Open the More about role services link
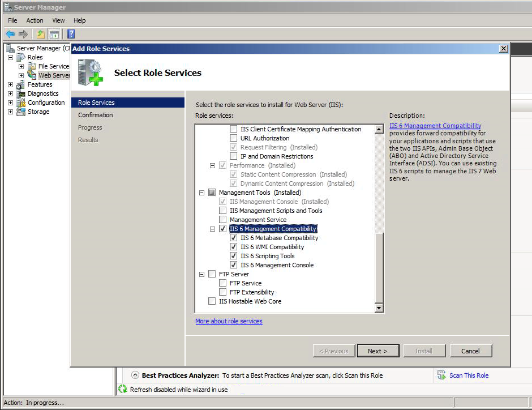 [x=229, y=321]
